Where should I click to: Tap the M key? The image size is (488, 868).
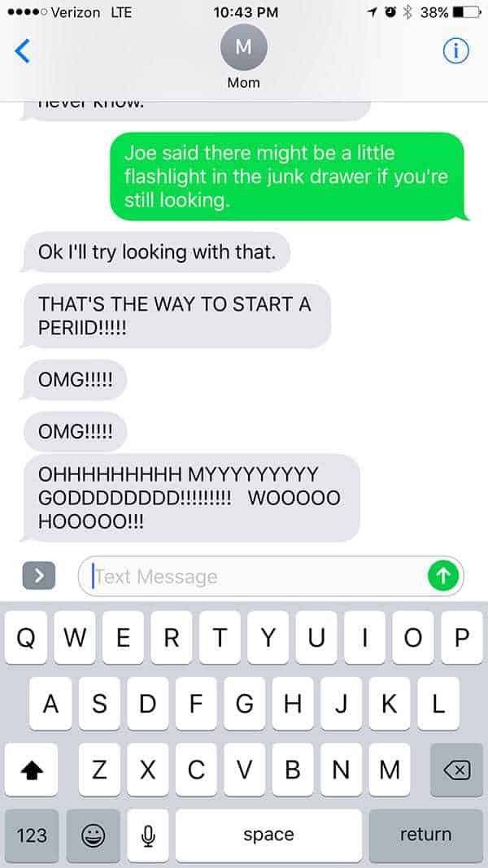pos(390,770)
